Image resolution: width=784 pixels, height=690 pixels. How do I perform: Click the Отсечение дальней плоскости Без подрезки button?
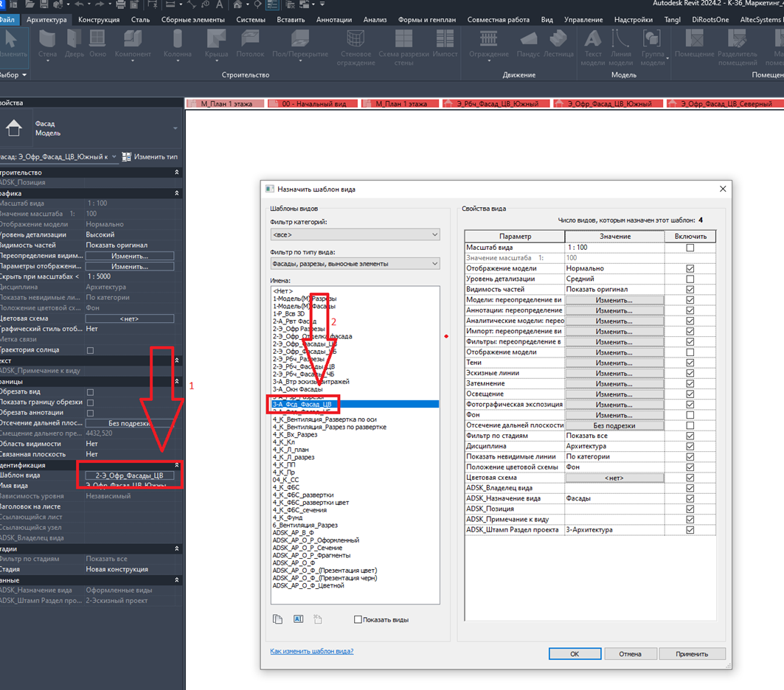point(614,425)
